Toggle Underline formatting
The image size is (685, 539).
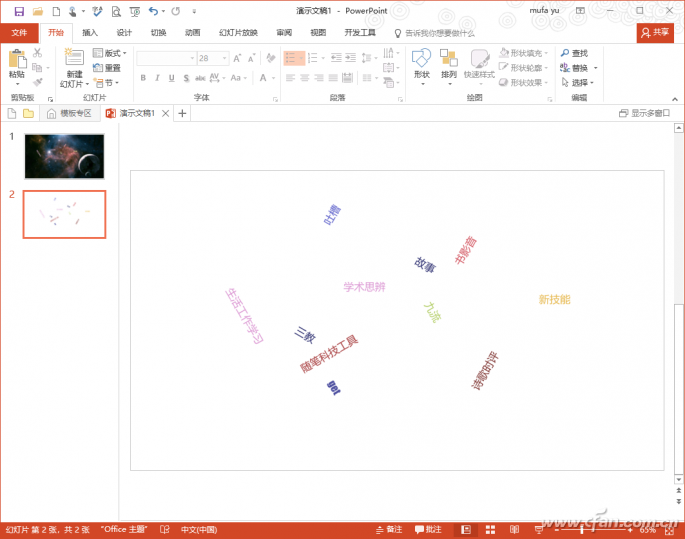(x=172, y=78)
